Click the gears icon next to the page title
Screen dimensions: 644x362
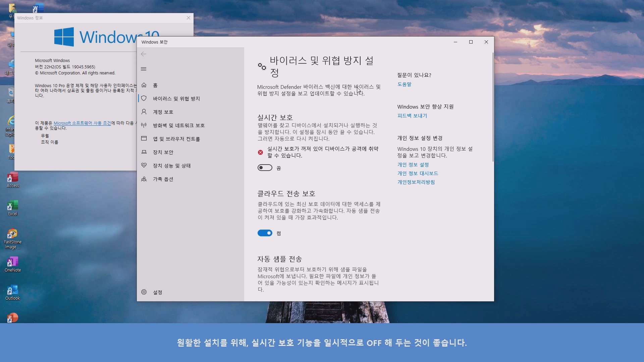[262, 66]
